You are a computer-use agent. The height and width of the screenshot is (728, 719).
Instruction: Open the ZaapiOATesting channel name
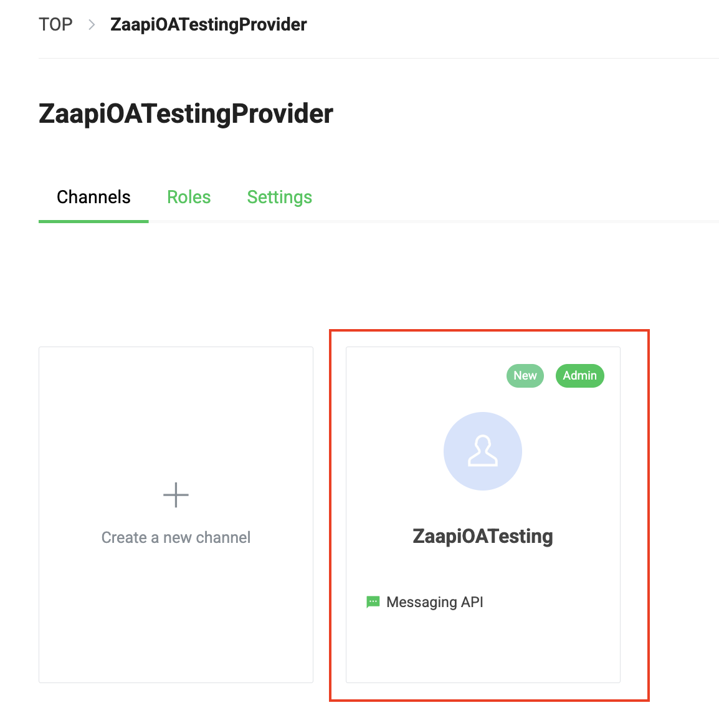click(x=483, y=536)
